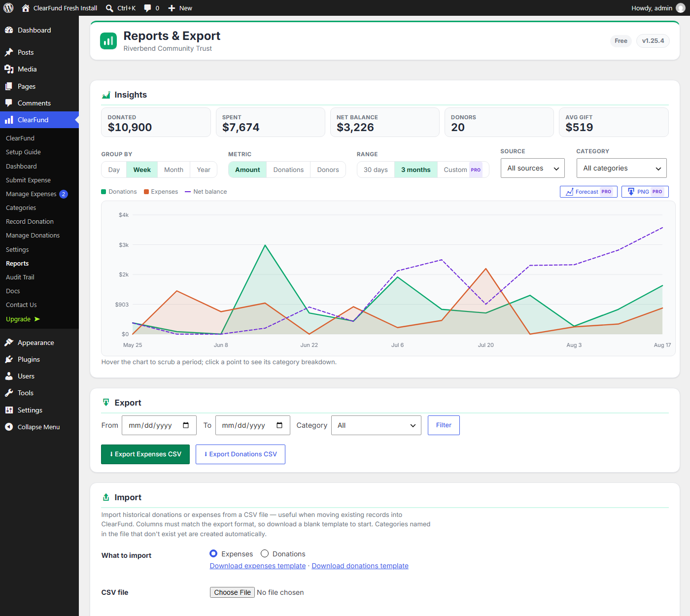This screenshot has width=690, height=616.
Task: Choose the Custom PRO range
Action: (463, 170)
